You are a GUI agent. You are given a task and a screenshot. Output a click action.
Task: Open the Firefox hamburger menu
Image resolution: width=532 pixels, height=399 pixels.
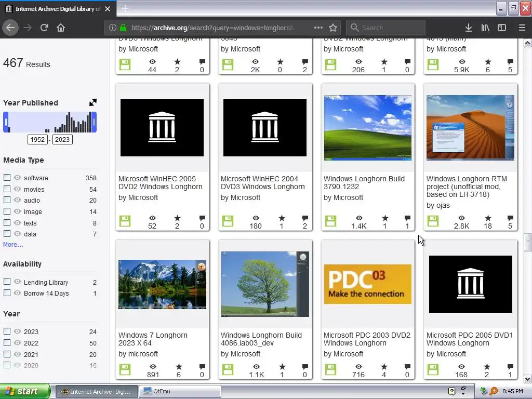522,28
